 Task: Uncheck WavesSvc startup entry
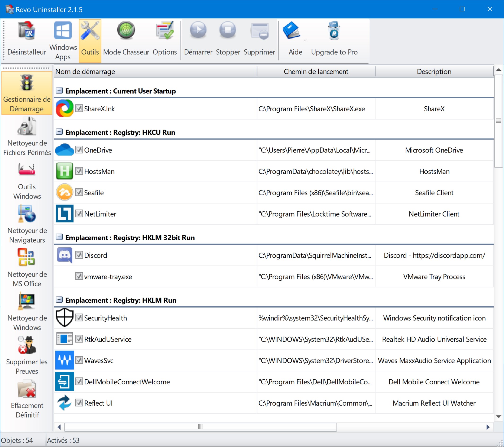click(x=79, y=360)
